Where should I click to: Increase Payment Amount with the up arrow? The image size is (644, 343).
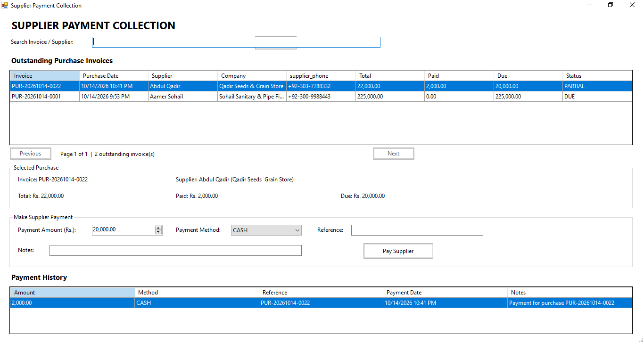pos(158,228)
